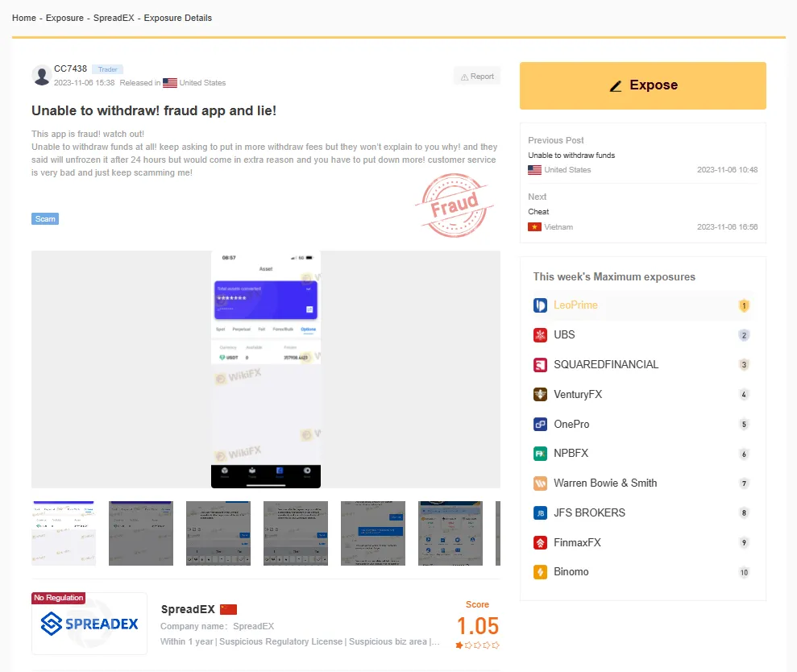Open NPBFX broker link
The height and width of the screenshot is (672, 797).
click(x=571, y=453)
